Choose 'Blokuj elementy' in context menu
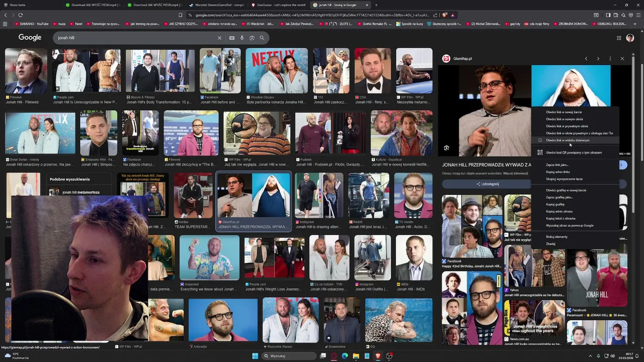Screen dimensions: 644x362 pyautogui.click(x=575, y=237)
